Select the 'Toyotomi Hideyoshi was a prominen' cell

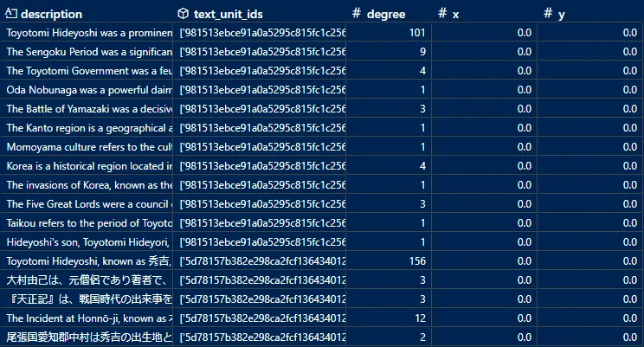point(87,33)
